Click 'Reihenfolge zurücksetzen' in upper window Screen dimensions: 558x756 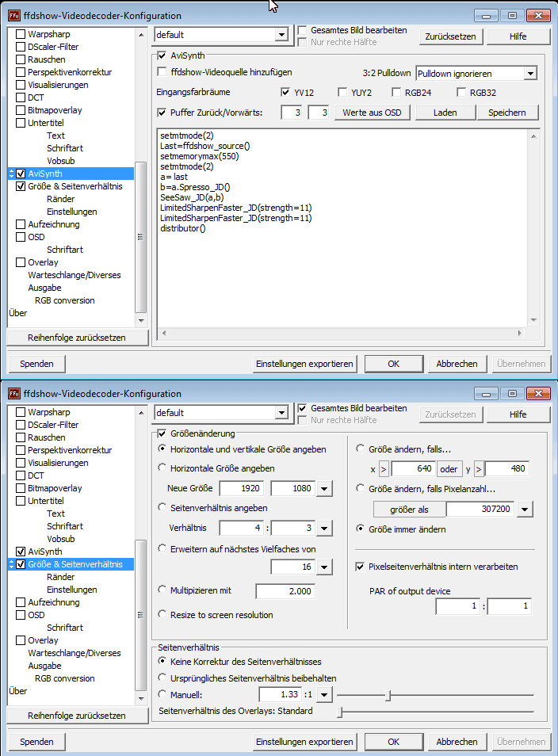point(77,338)
